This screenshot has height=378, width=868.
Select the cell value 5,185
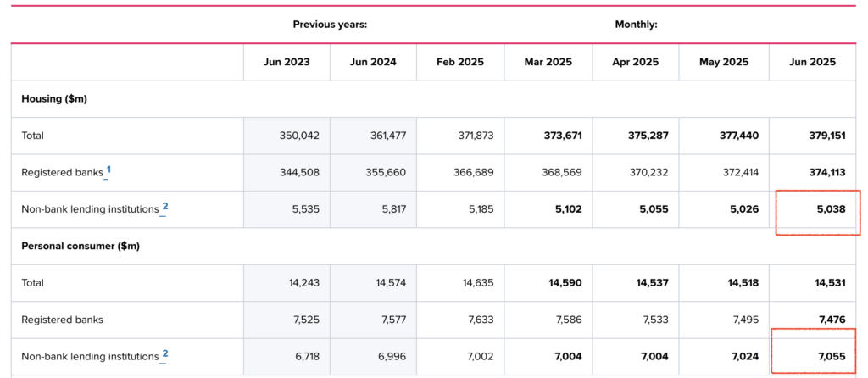[x=481, y=209]
